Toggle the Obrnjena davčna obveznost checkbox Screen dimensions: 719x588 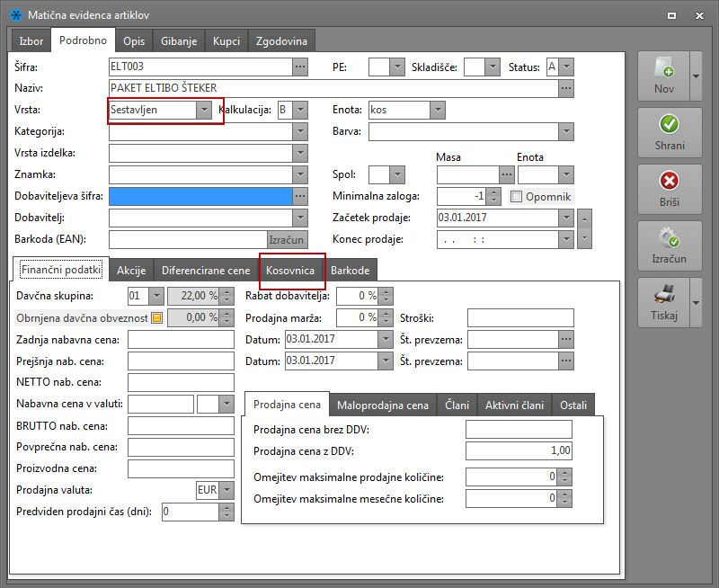point(156,317)
